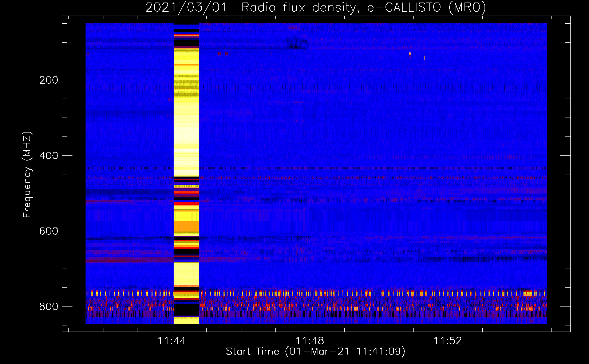
Task: Click the 400 frequency tick label
Action: pos(49,156)
